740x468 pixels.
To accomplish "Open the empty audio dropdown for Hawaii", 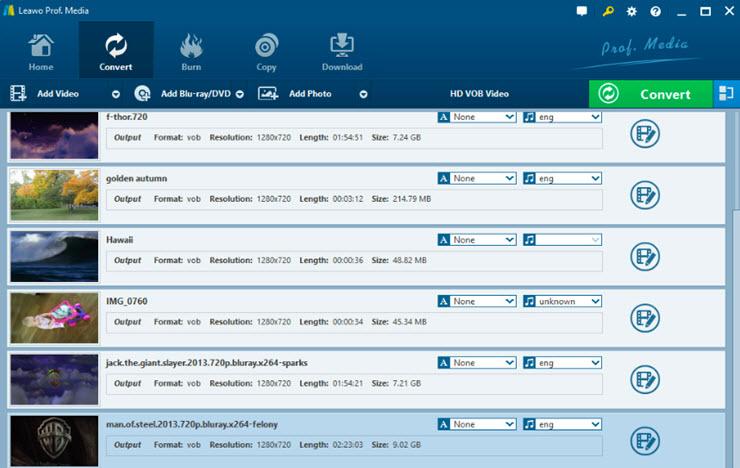I will click(x=562, y=240).
